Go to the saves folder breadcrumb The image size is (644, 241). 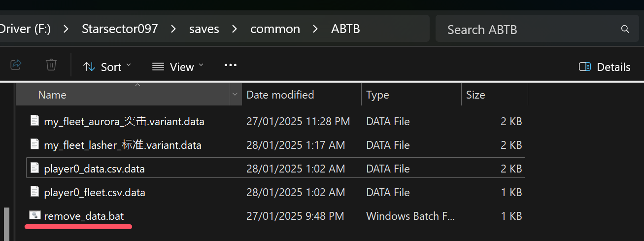tap(204, 29)
